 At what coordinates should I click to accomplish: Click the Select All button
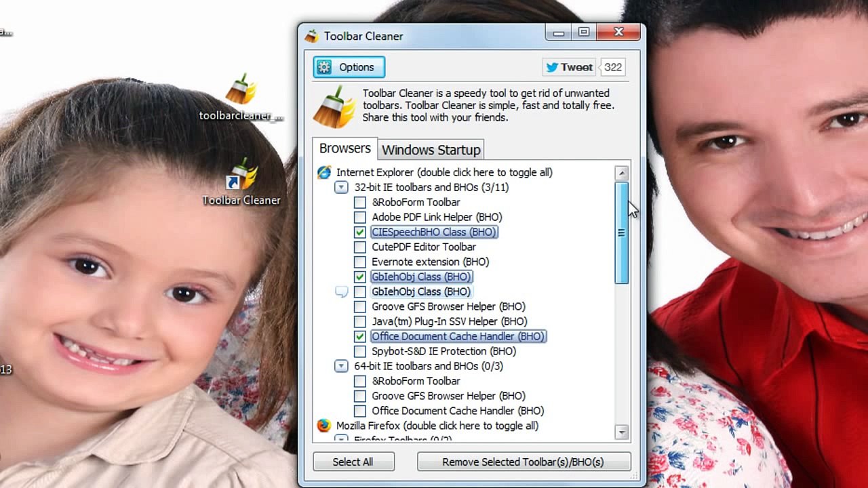coord(353,462)
